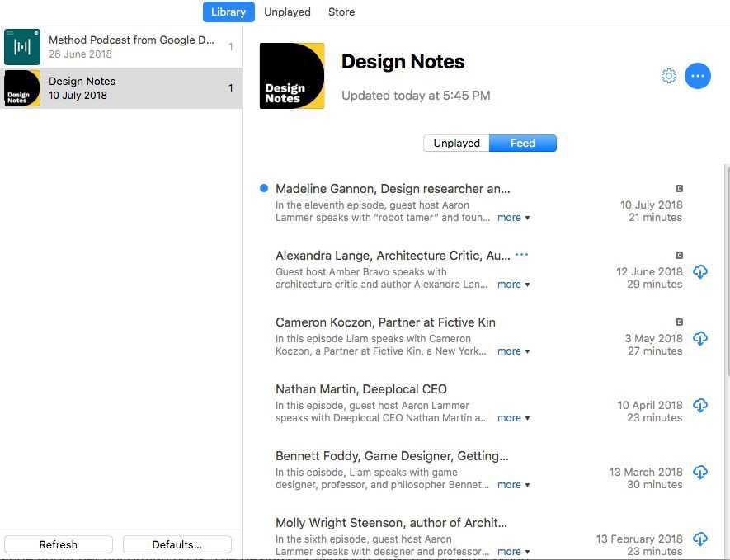Click the explicit badge on Madeline Gannon episode
730x560 pixels.
click(679, 189)
